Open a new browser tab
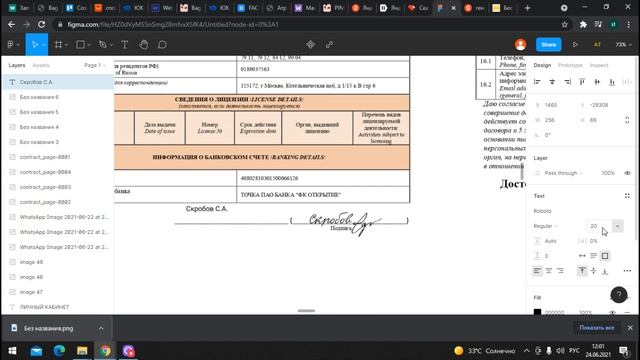Screen dimensions: 640x360 coord(527,8)
